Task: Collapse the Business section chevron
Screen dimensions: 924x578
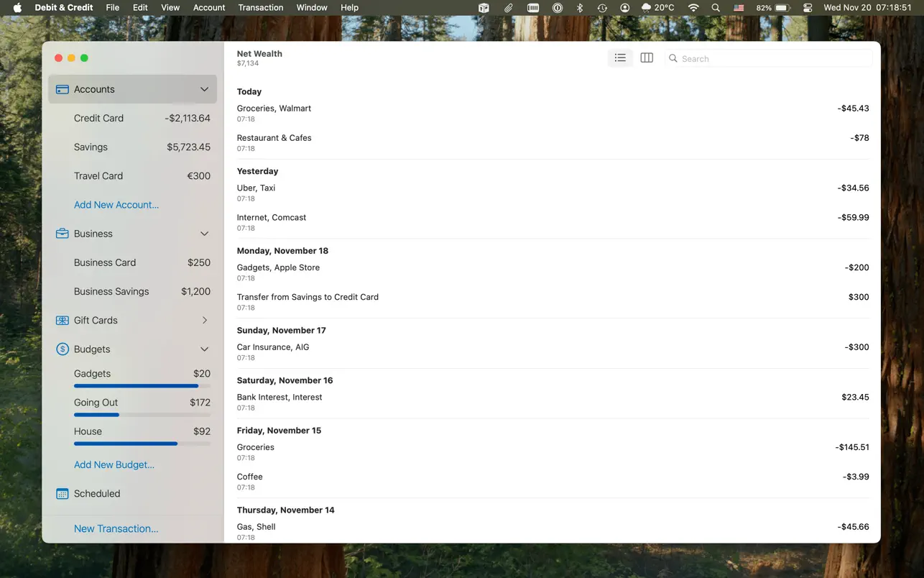Action: (x=204, y=234)
